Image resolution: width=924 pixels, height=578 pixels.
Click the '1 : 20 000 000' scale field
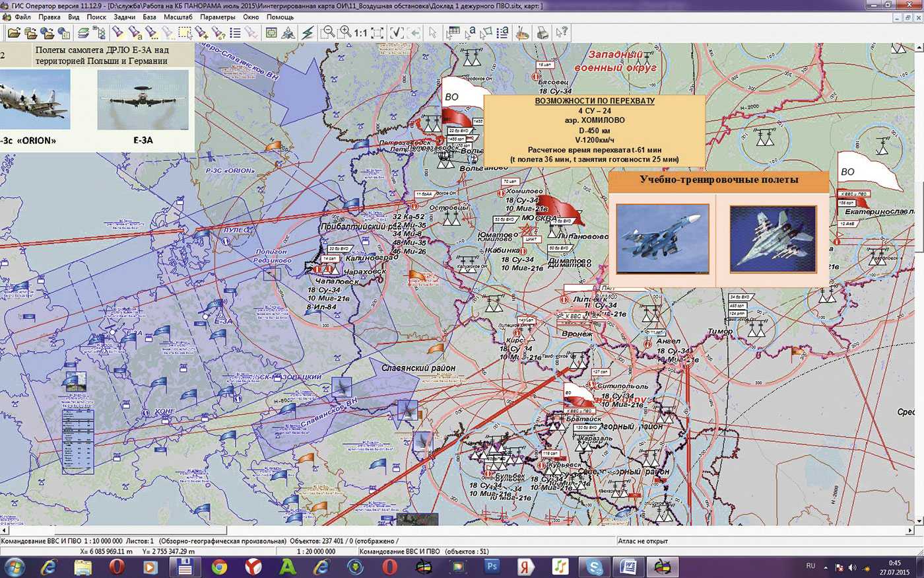315,552
